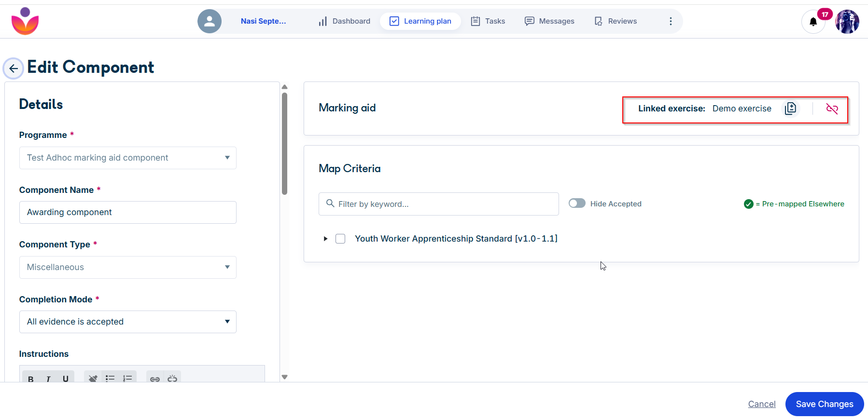Toggle underline formatting in Instructions editor

[x=66, y=379]
